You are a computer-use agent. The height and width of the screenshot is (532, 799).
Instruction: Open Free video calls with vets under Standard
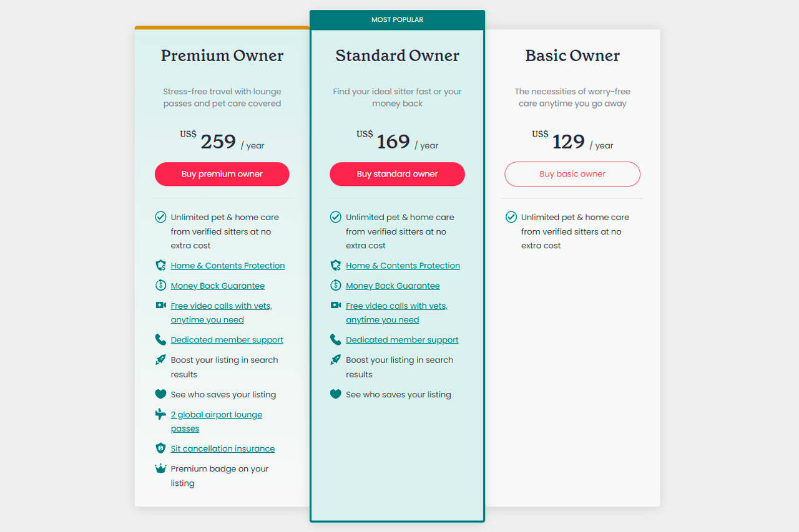pos(396,312)
